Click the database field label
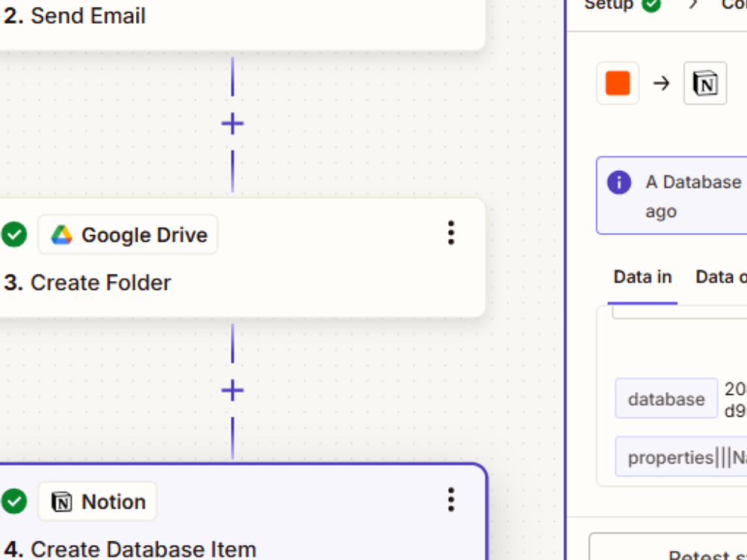 (666, 399)
